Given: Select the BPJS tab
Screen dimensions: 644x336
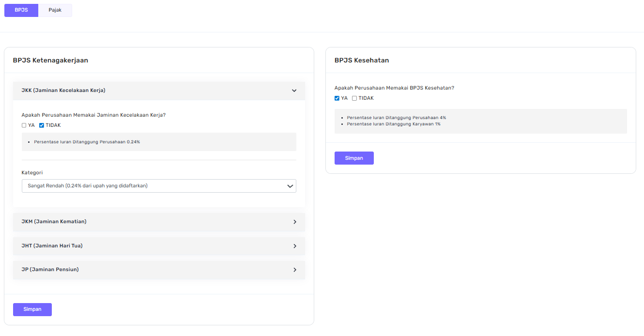Looking at the screenshot, I should tap(21, 10).
